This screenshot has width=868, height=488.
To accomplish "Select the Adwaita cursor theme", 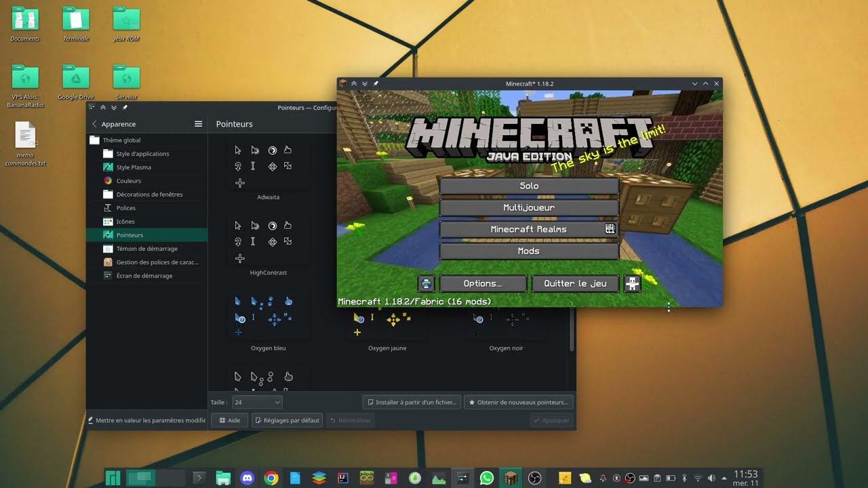I will [x=268, y=171].
